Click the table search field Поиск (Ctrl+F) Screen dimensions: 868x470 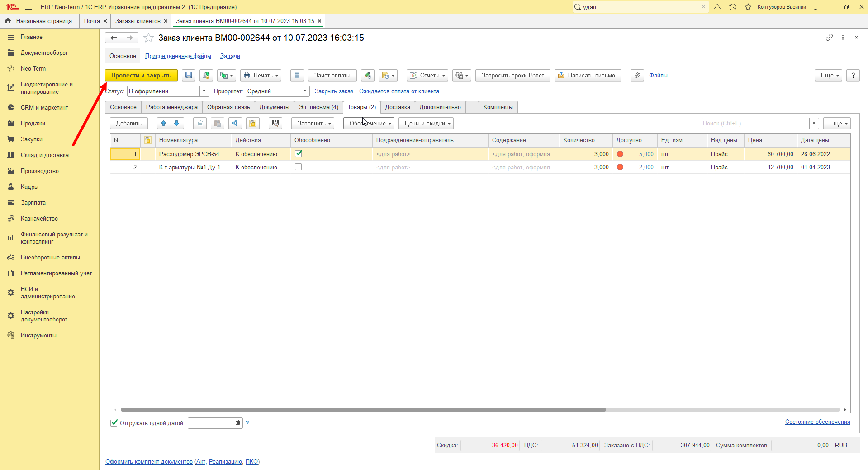pos(755,123)
